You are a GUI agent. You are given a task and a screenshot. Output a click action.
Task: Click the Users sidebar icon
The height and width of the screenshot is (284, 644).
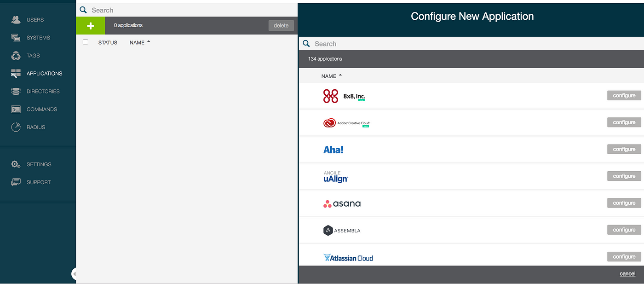click(16, 20)
